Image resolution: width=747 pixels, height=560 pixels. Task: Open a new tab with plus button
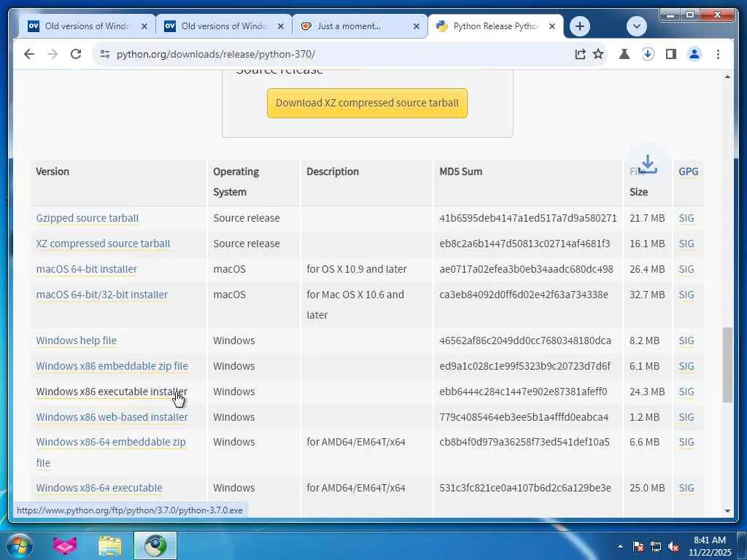[x=579, y=26]
